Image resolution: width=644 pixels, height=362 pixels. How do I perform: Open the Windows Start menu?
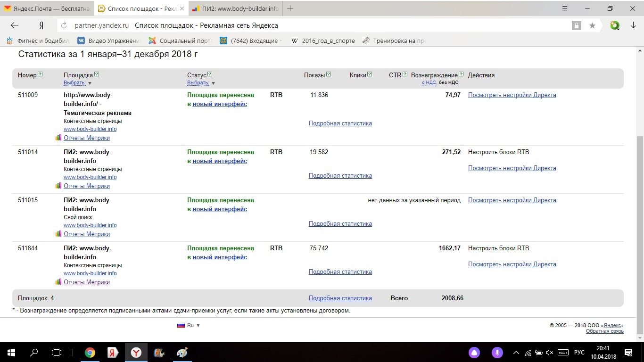[11, 353]
